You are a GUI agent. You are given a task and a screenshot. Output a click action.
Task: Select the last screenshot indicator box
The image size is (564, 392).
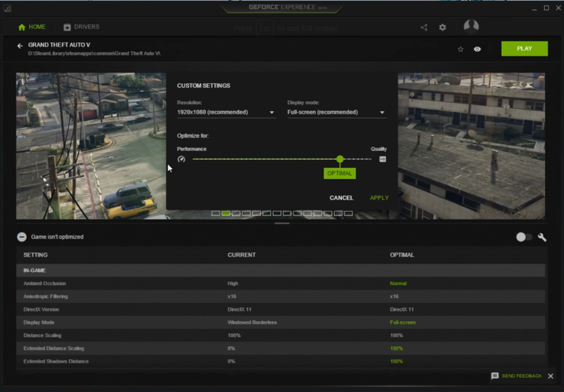(348, 213)
